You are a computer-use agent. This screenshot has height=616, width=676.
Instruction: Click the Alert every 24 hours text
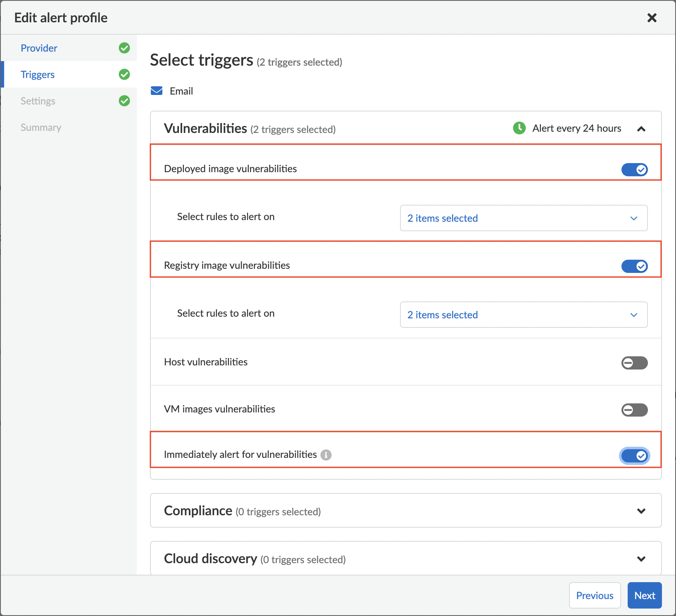point(577,128)
